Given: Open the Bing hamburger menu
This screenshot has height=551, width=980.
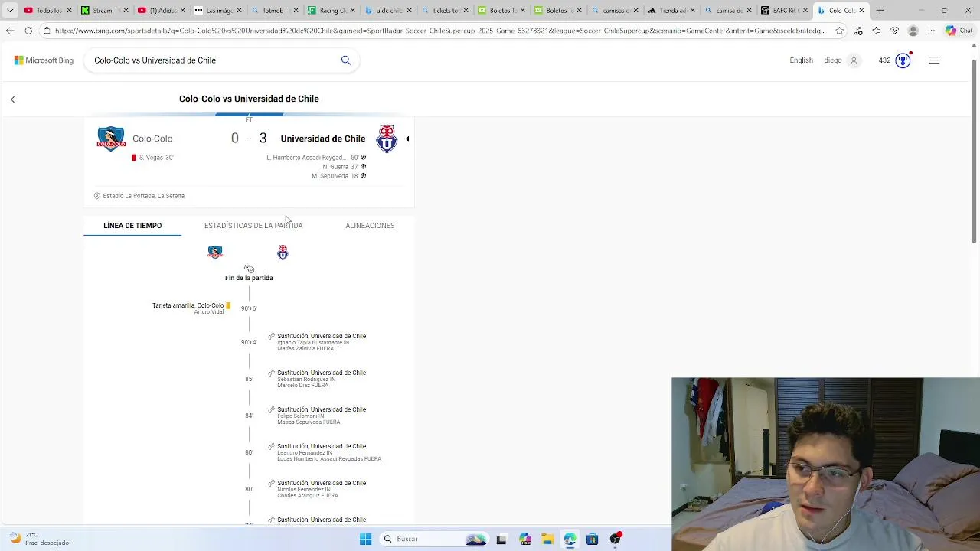Looking at the screenshot, I should pyautogui.click(x=934, y=60).
